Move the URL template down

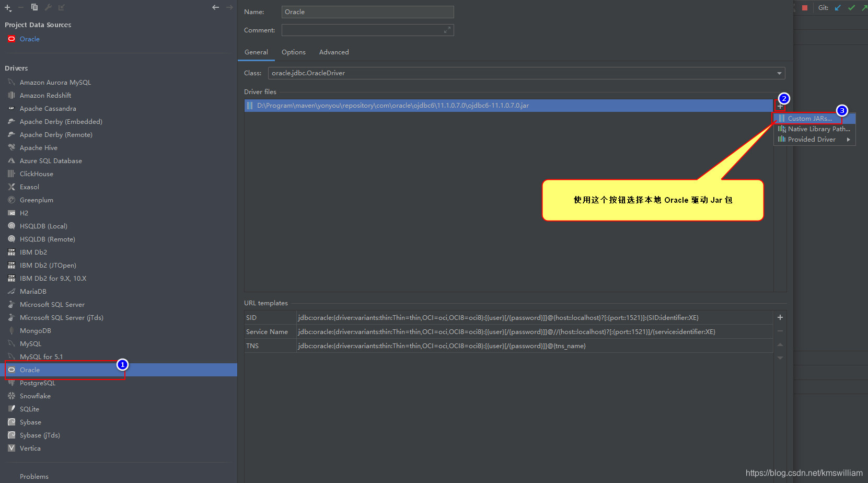(x=780, y=358)
